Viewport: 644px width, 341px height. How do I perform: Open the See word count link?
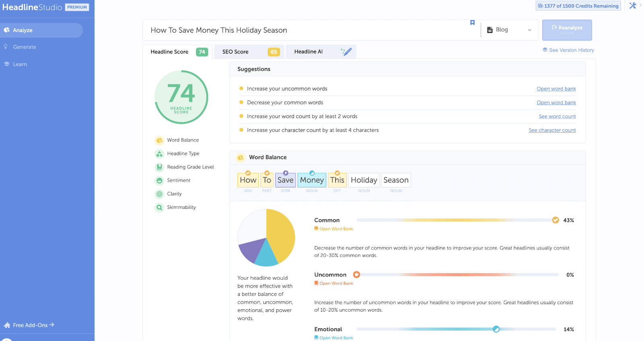[x=557, y=117]
